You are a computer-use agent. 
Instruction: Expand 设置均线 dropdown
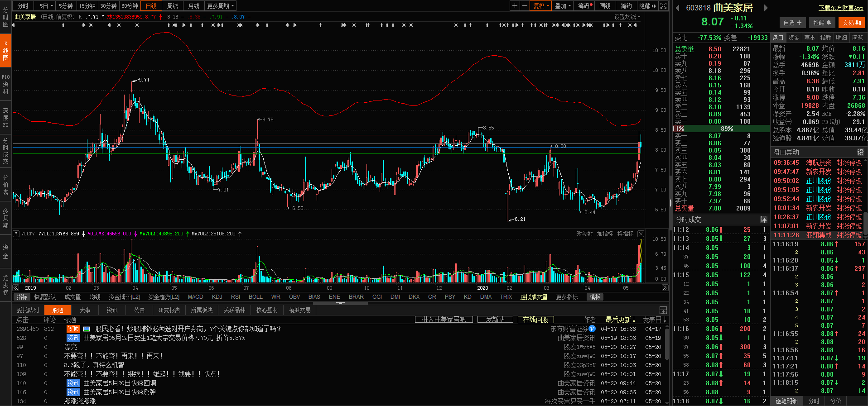click(x=627, y=17)
